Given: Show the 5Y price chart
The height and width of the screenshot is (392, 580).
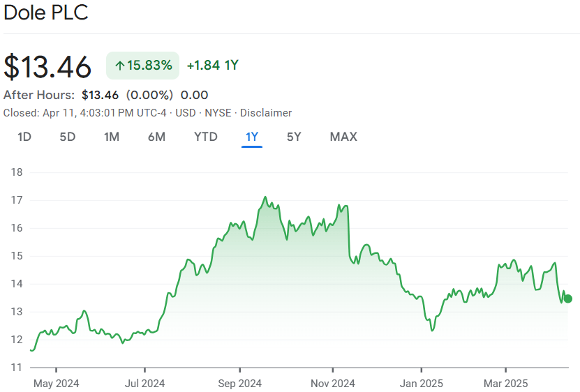Looking at the screenshot, I should click(x=294, y=137).
